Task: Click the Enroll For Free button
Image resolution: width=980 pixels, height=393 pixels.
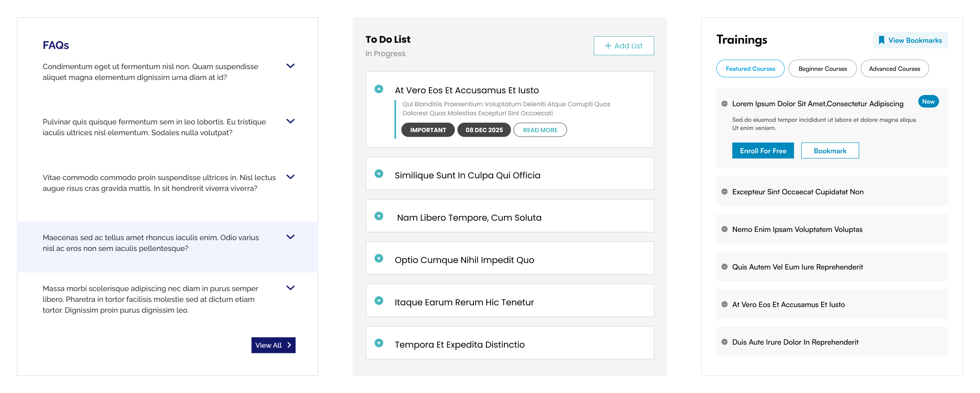Action: [x=763, y=150]
